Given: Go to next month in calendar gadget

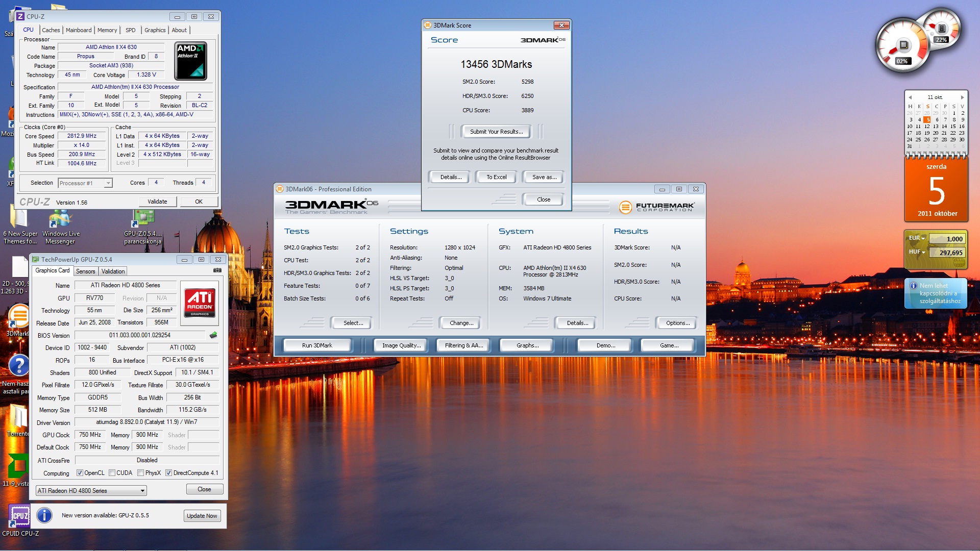Looking at the screenshot, I should 962,97.
